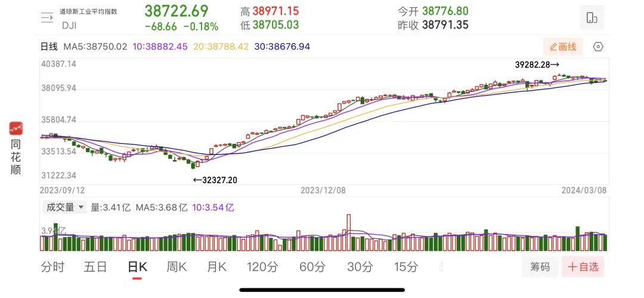Click the current price 38722.69
644x298 pixels.
pyautogui.click(x=177, y=11)
